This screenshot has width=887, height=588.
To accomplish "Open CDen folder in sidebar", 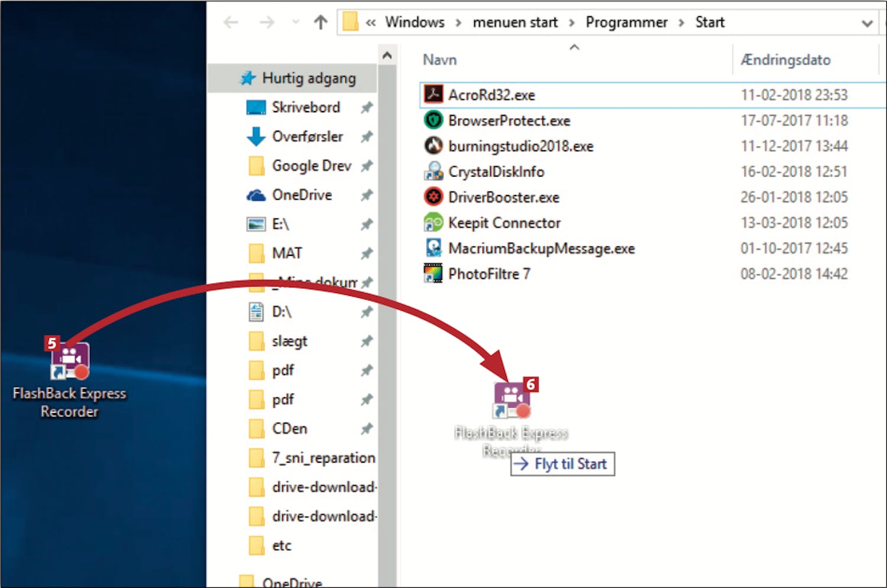I will pyautogui.click(x=289, y=428).
